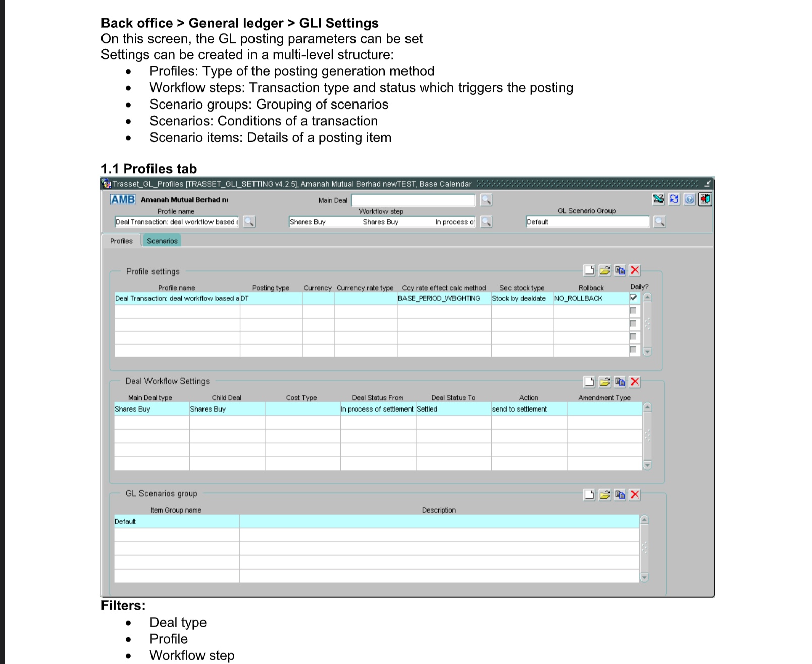Click Workflow step field showing In process

(454, 222)
